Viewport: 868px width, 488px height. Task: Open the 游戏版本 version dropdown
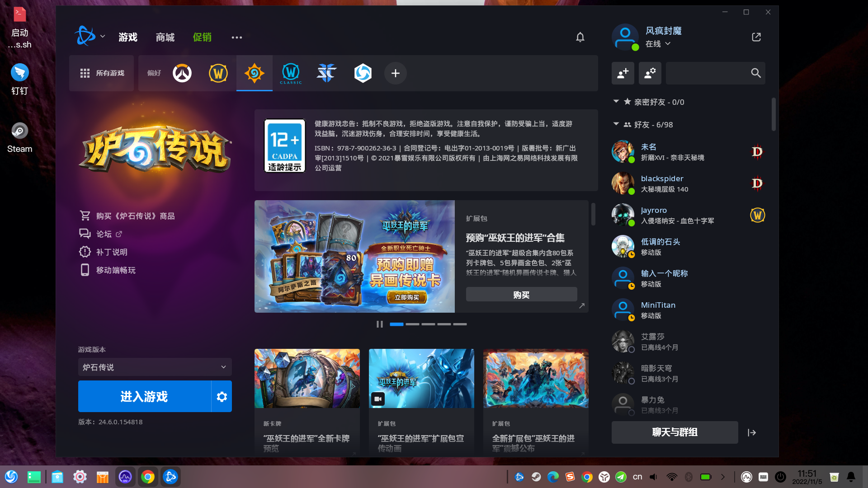point(155,367)
